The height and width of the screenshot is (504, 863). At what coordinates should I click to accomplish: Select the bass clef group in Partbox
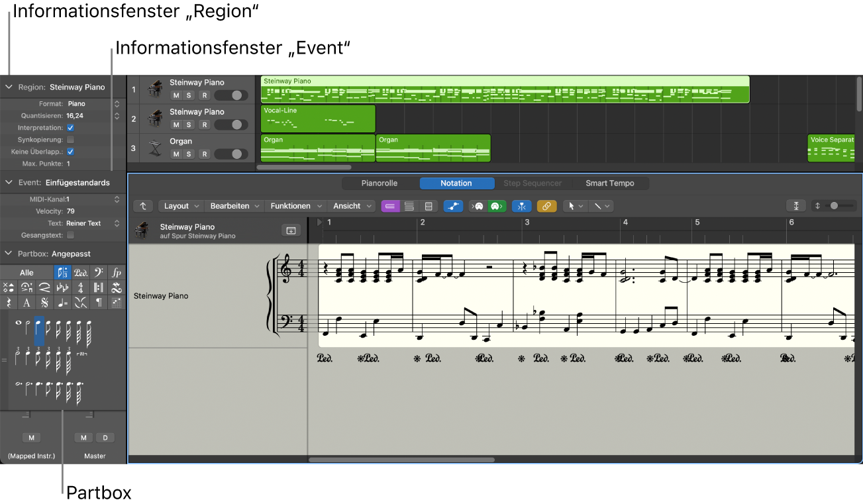pos(99,272)
